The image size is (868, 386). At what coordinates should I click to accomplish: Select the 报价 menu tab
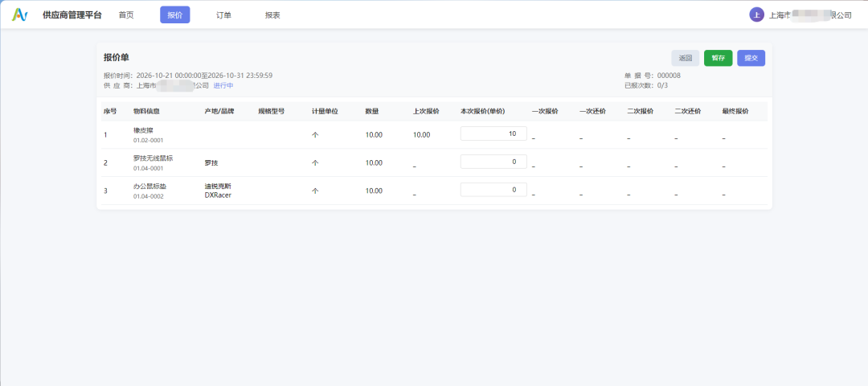click(175, 15)
